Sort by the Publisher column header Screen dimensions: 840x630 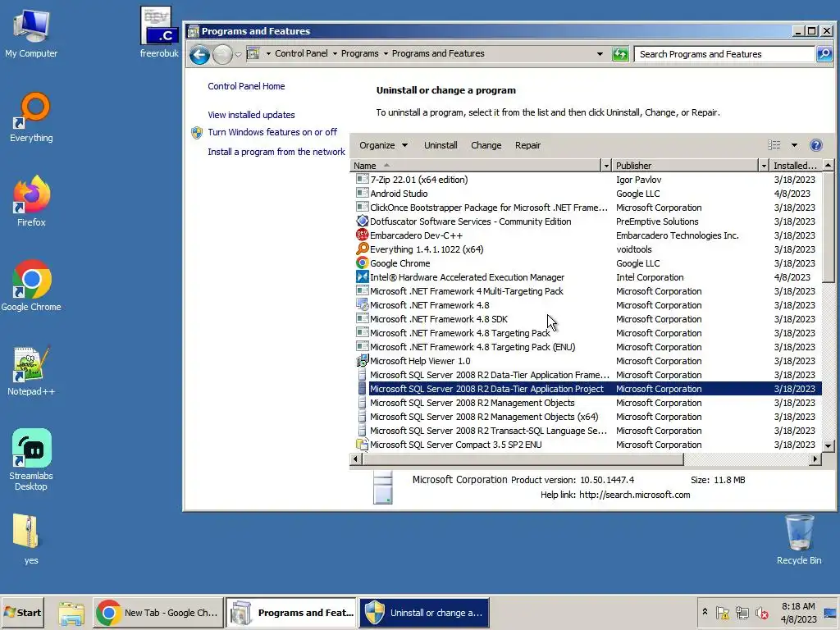pyautogui.click(x=686, y=166)
